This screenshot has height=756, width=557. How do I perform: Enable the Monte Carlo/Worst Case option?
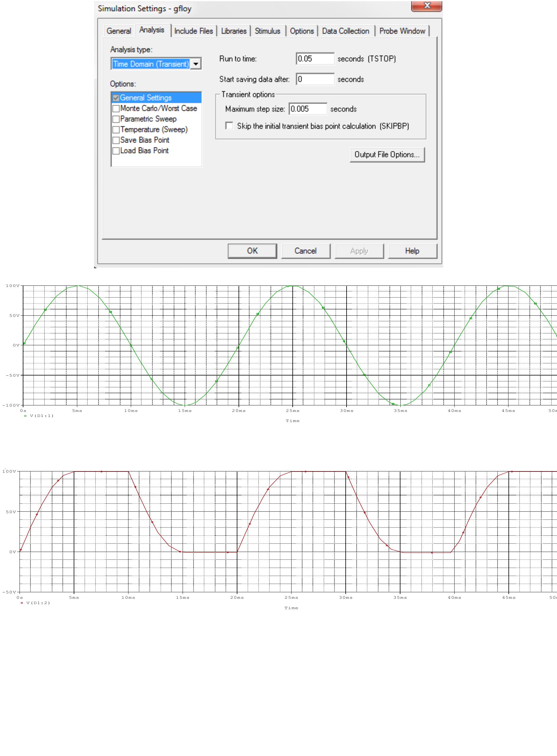116,109
